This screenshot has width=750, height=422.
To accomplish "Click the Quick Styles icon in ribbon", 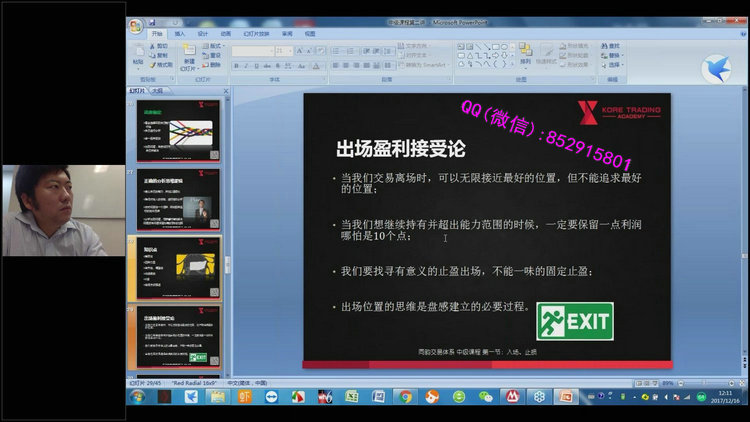I will pos(548,50).
